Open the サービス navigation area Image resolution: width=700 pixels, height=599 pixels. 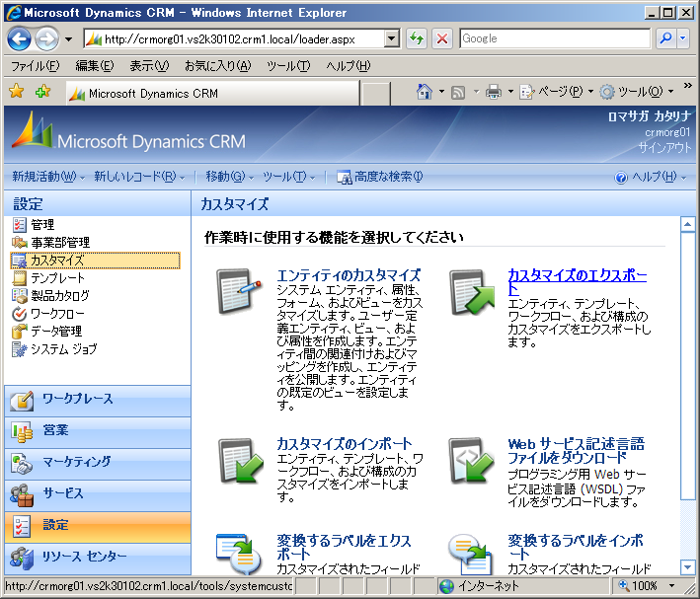[98, 496]
